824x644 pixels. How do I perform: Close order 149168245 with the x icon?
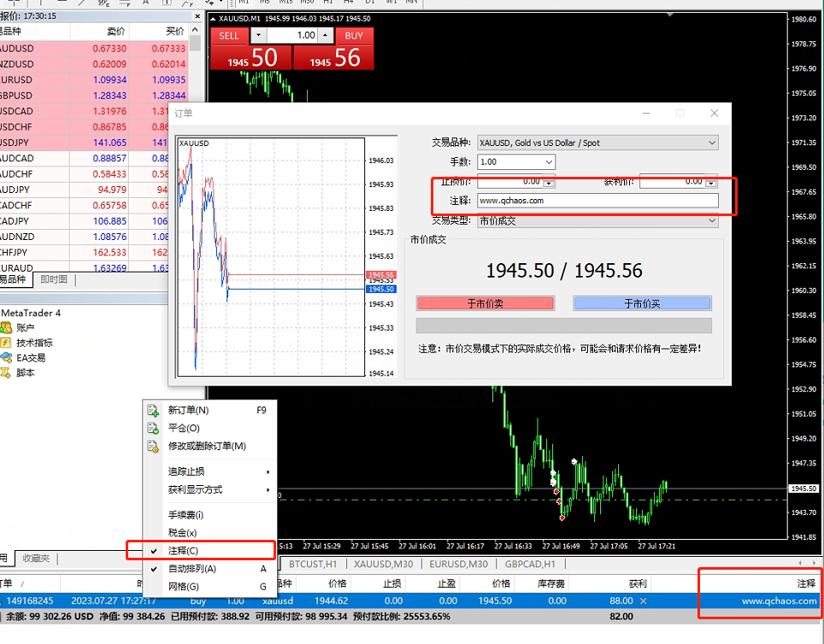pyautogui.click(x=644, y=601)
